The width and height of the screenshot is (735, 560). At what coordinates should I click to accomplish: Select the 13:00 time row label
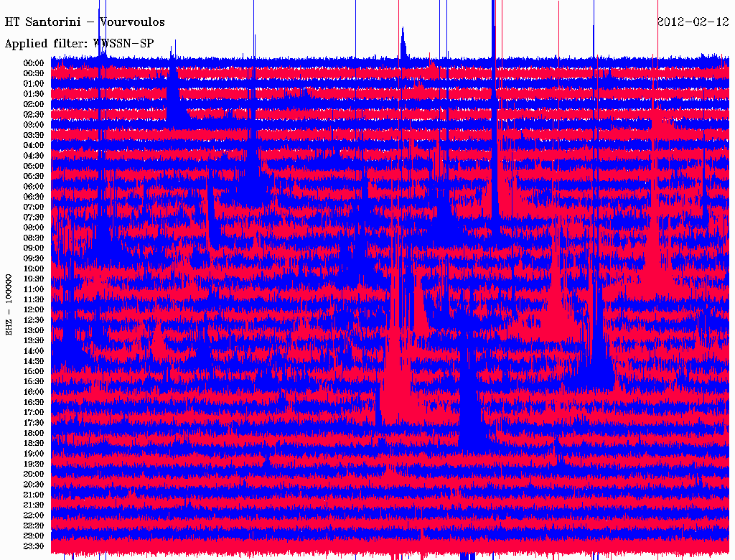34,331
